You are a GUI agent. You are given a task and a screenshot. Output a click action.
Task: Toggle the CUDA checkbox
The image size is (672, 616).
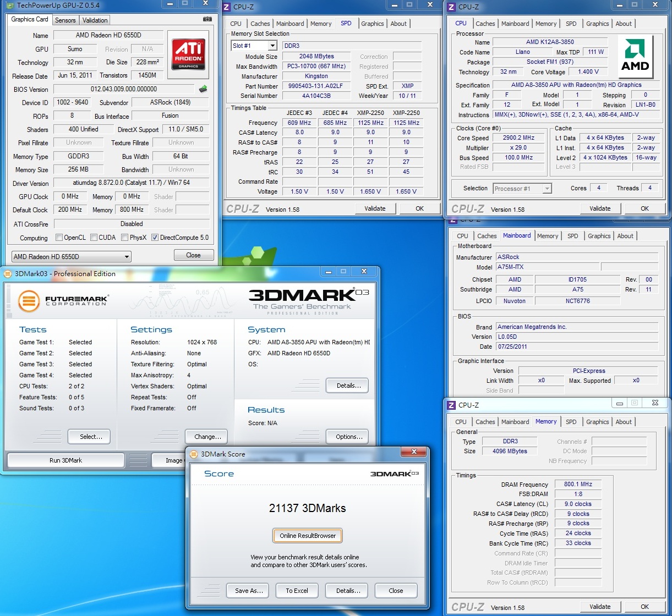[x=94, y=238]
